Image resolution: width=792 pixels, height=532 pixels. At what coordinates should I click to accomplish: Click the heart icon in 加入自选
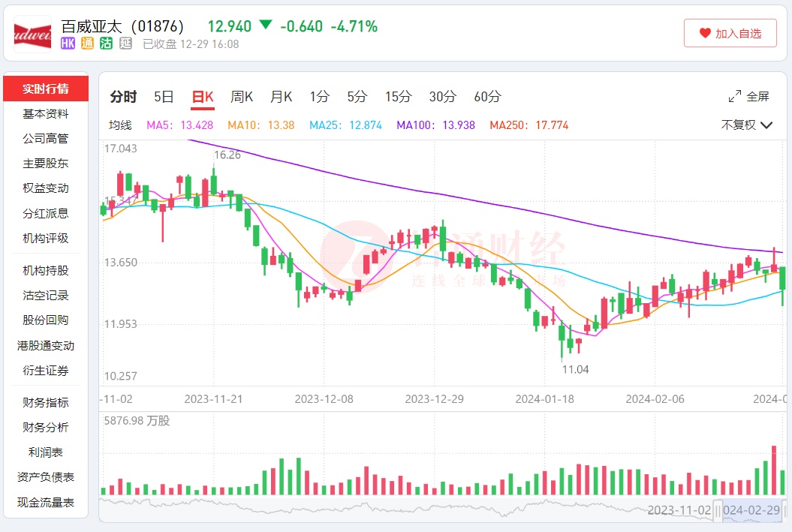[x=704, y=33]
